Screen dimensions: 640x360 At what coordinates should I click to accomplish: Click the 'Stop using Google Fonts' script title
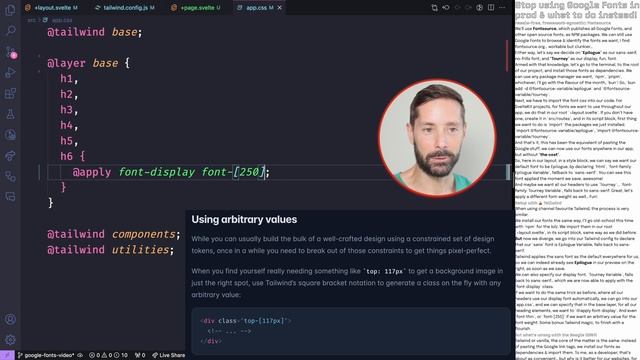(x=576, y=10)
